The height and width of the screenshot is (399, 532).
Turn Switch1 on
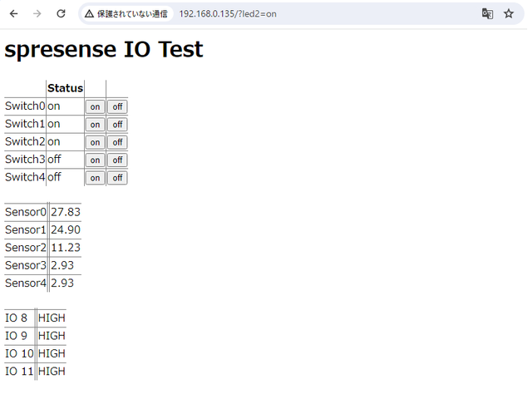(95, 125)
